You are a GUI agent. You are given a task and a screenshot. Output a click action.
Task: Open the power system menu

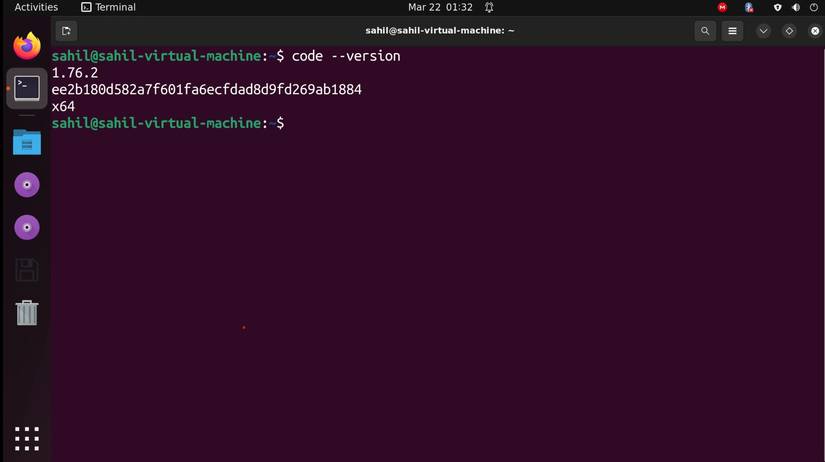pos(813,7)
